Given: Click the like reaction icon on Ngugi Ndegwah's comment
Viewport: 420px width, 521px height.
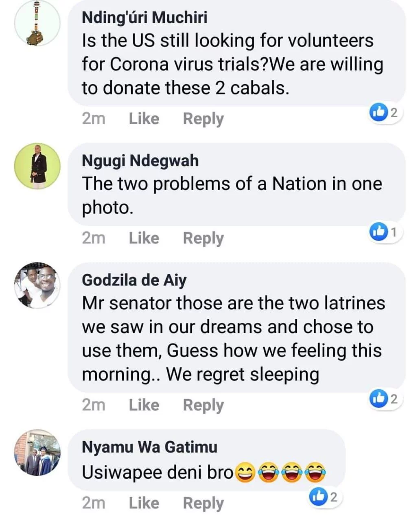Looking at the screenshot, I should pyautogui.click(x=378, y=232).
